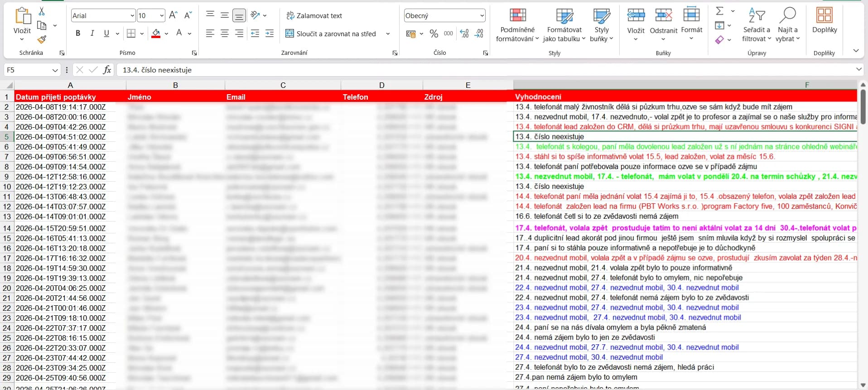
Task: Open Formátovat jako tabulku menu
Action: 564,25
